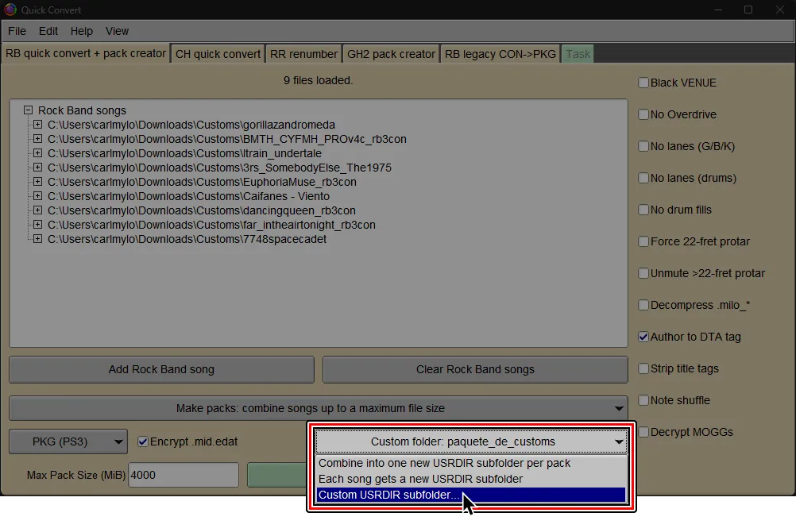Toggle the Decrypt MOGGs option

[643, 432]
